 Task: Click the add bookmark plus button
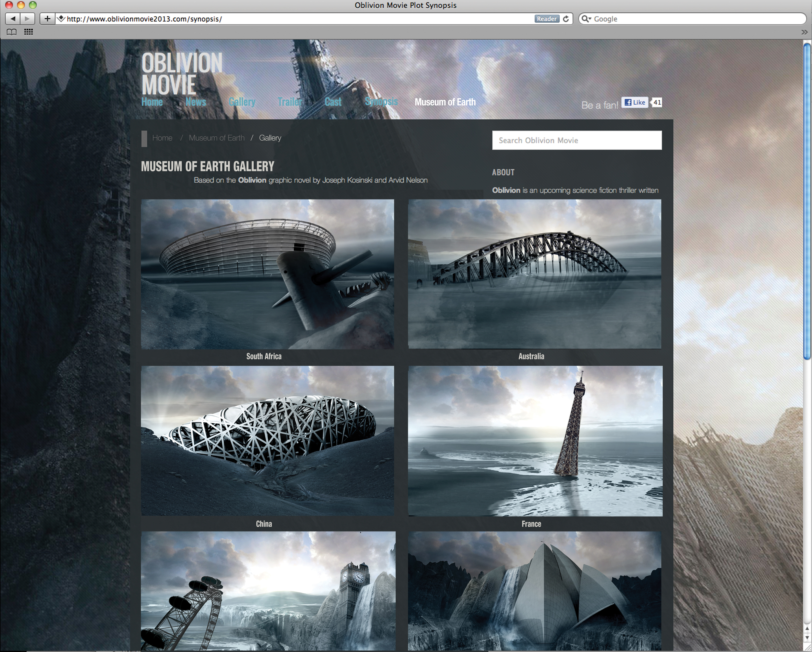[x=47, y=18]
